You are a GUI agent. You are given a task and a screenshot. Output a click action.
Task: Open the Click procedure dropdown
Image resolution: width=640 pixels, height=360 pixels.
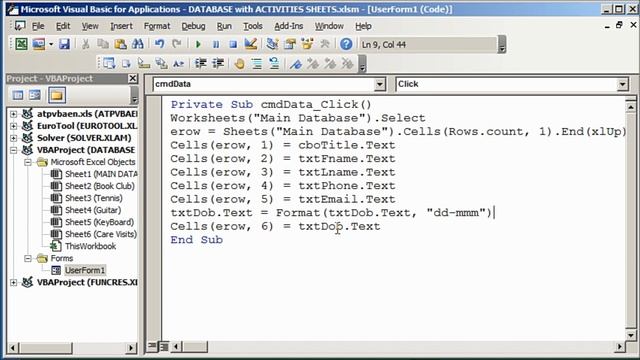(622, 84)
